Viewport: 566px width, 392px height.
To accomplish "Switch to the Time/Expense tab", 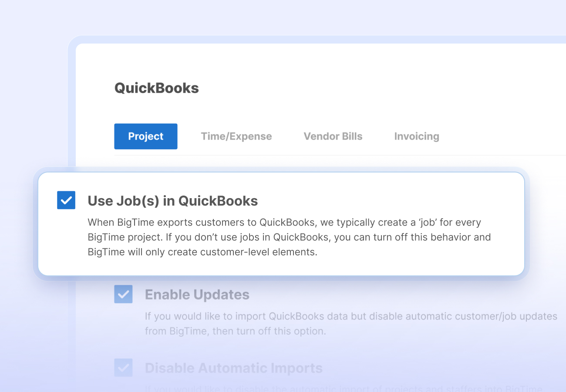I will point(236,136).
